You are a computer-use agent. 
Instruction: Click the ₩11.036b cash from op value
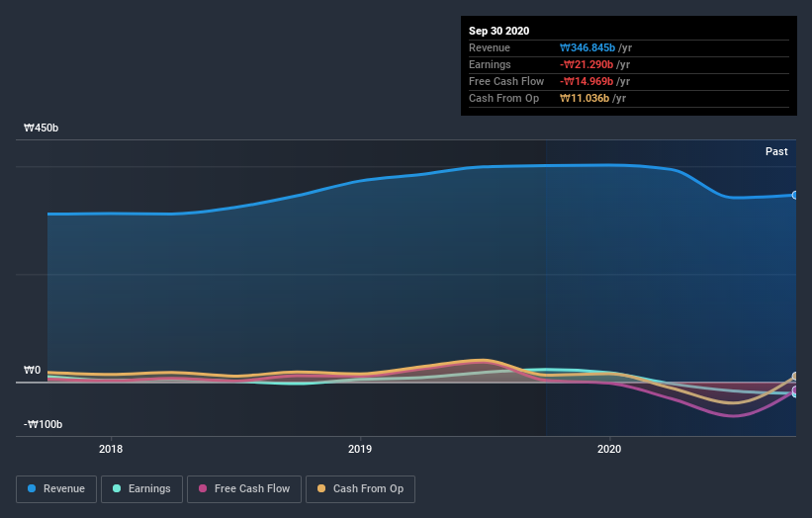(585, 98)
